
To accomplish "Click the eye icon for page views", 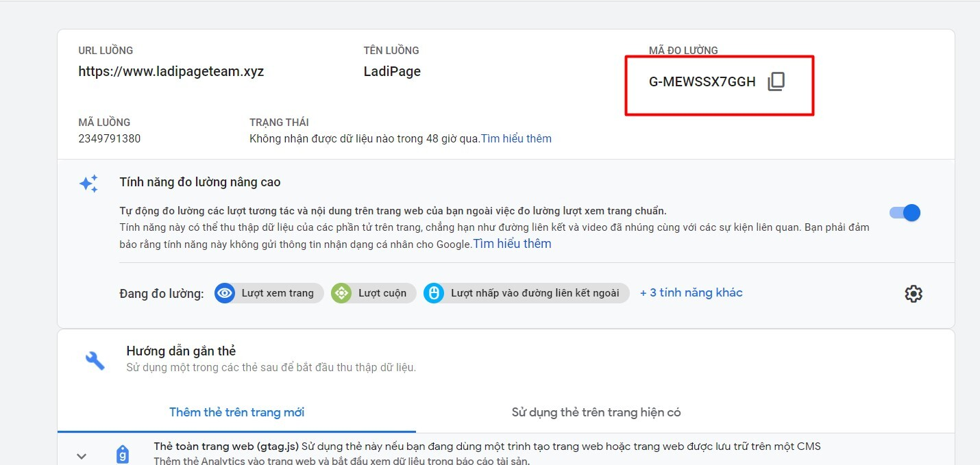I will coord(224,294).
